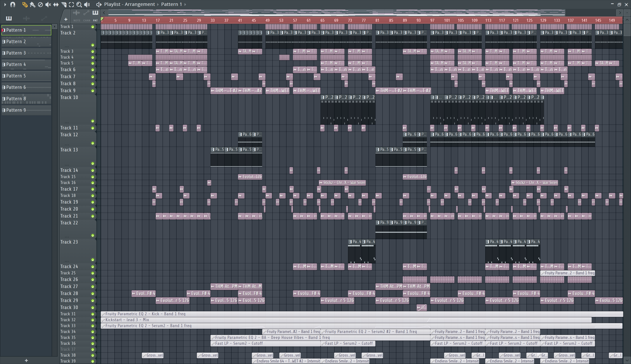
Task: Click first Gross..vel automation clip on Track 38
Action: pyautogui.click(x=153, y=355)
